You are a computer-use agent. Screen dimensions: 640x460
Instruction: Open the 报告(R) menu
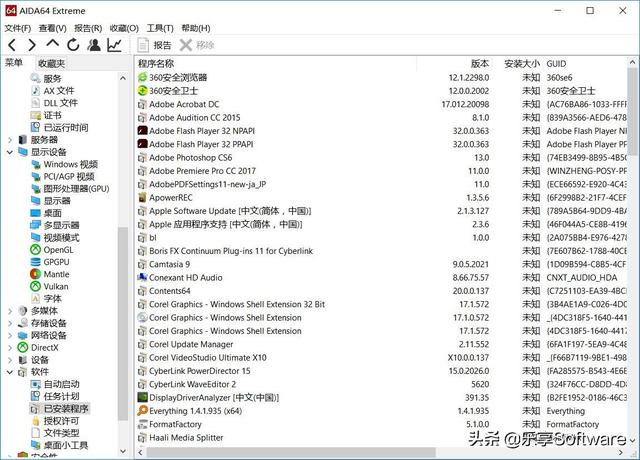(88, 28)
